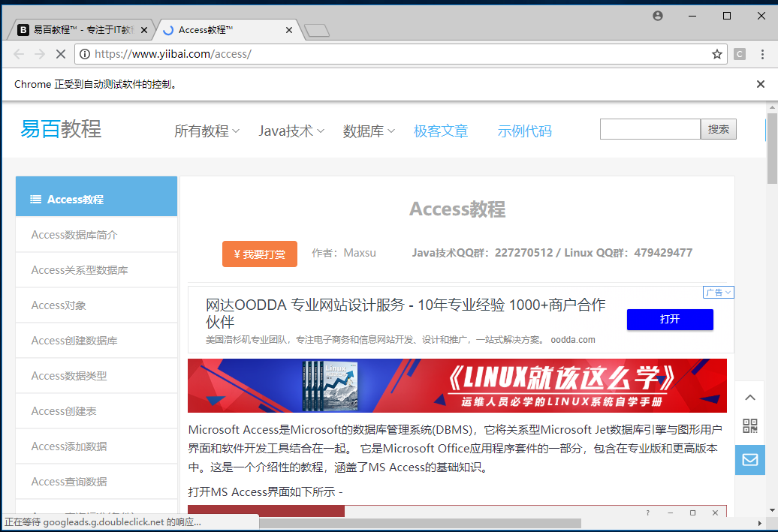
Task: Switch to the 易百教程 tab
Action: click(x=83, y=30)
